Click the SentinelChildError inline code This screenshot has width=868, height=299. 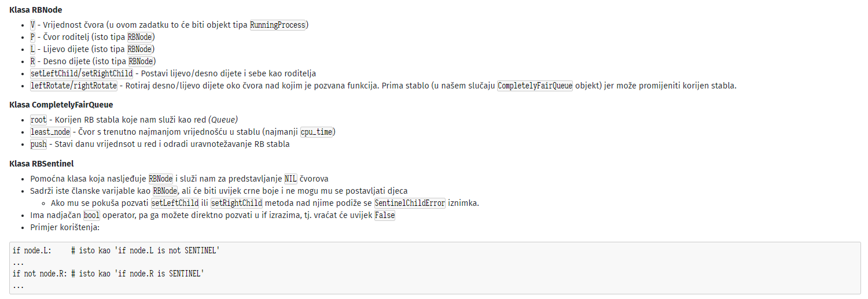point(410,203)
